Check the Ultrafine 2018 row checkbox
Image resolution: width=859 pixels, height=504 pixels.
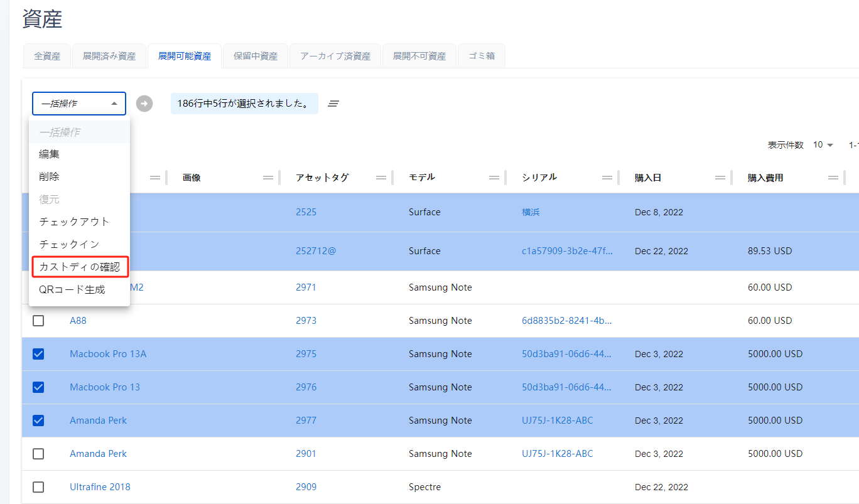(38, 487)
